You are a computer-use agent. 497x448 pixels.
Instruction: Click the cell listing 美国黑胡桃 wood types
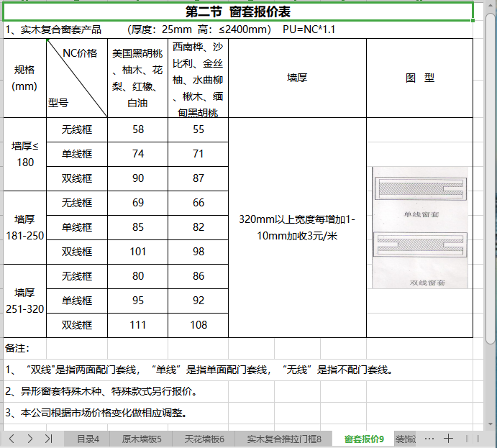coord(138,78)
